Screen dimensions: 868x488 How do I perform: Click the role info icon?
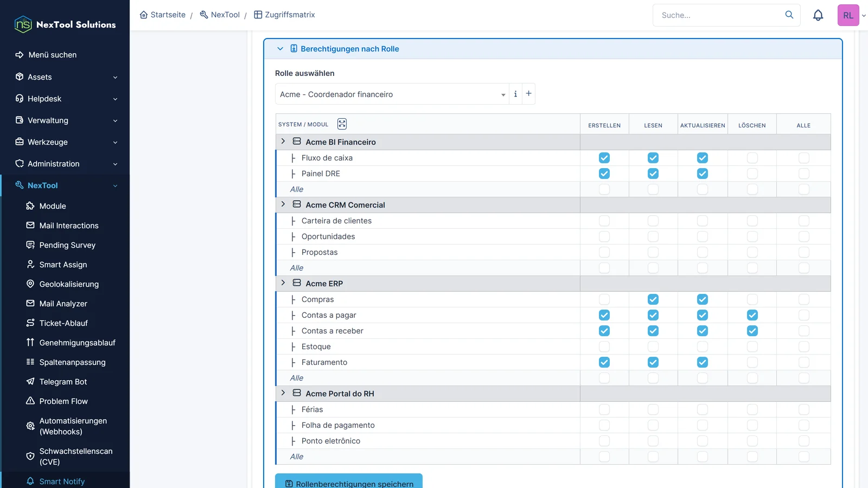(x=515, y=94)
